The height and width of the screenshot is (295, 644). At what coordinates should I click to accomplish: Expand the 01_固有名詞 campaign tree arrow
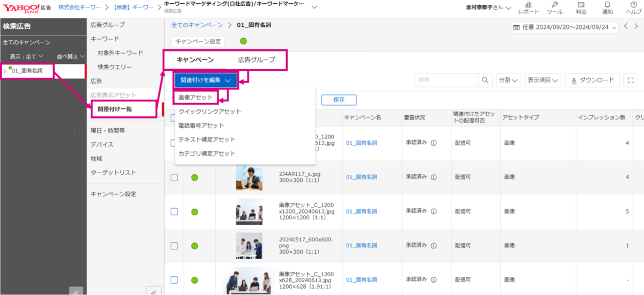[5, 71]
